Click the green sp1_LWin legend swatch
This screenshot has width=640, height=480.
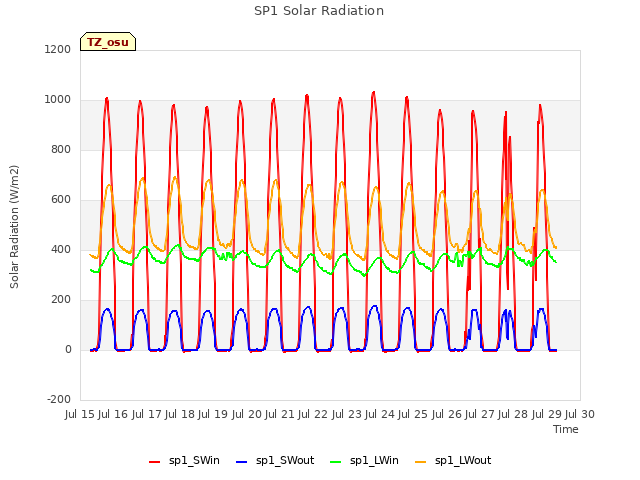coord(336,462)
